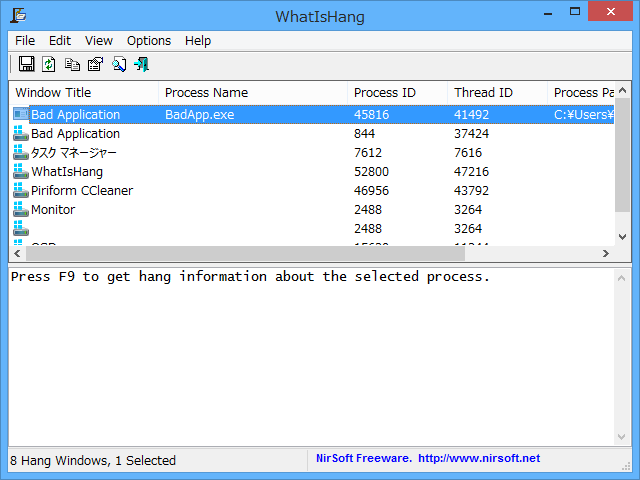Open the Edit menu
Viewport: 640px width, 480px height.
[60, 41]
